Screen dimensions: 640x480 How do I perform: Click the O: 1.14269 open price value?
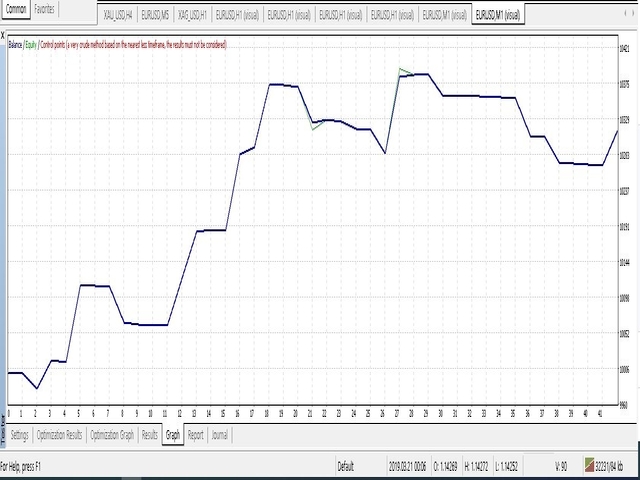coord(445,466)
